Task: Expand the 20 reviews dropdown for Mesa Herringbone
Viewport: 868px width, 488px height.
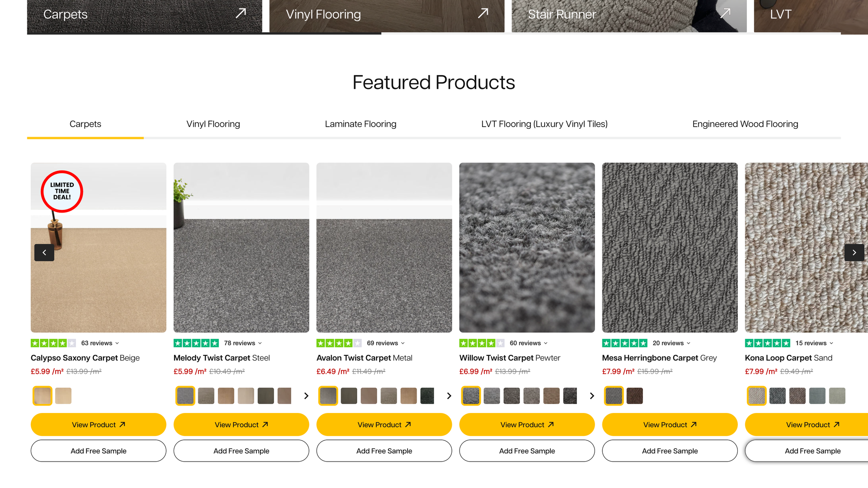Action: [671, 343]
